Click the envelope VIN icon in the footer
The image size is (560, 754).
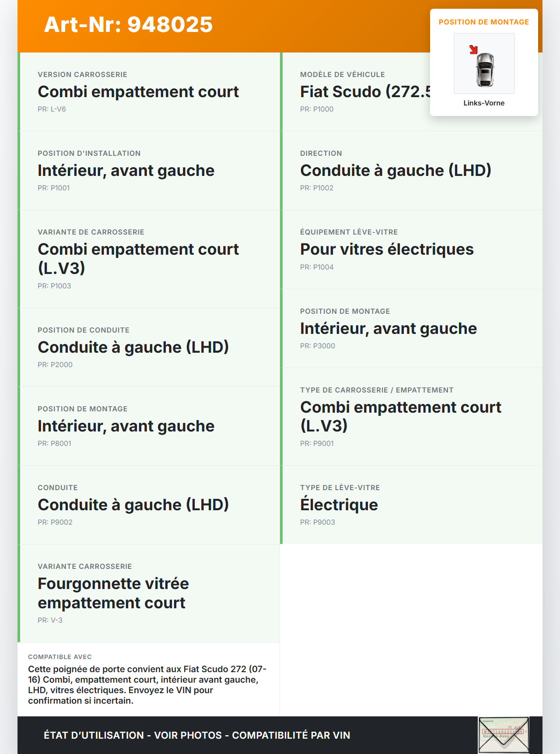(504, 735)
